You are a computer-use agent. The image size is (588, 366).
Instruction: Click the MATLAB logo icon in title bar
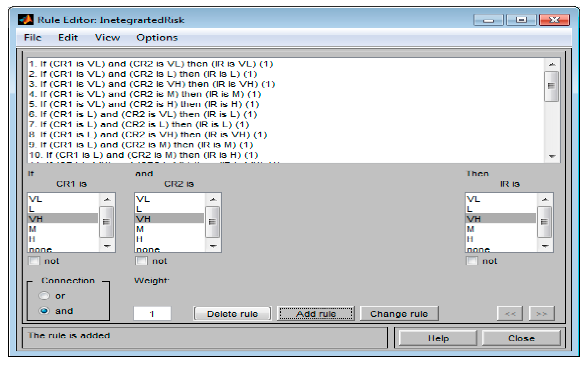coord(25,20)
